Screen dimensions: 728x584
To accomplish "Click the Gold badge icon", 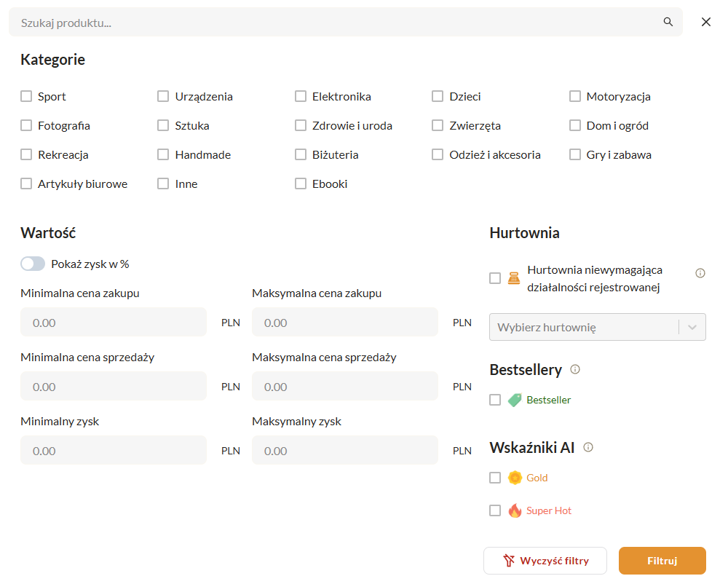I will 515,478.
